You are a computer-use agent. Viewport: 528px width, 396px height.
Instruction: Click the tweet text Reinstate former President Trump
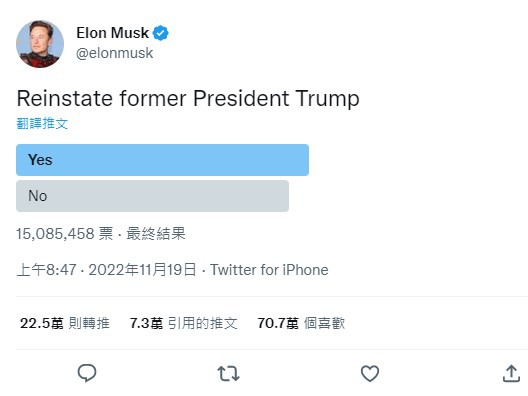tap(188, 99)
